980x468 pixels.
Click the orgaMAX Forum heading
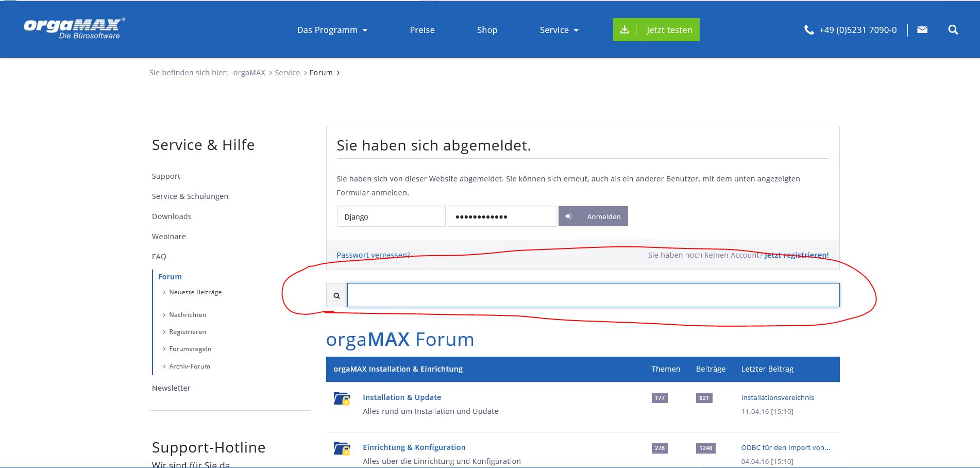point(400,340)
